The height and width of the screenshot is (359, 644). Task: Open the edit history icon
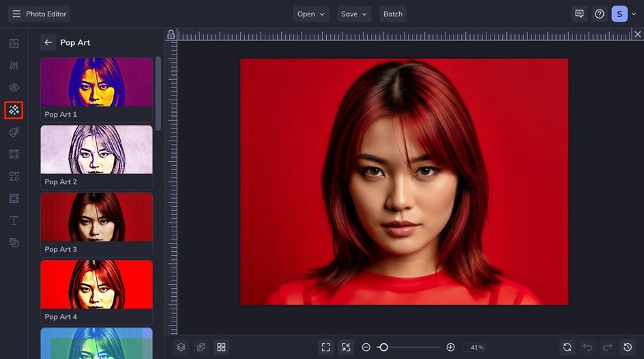click(x=628, y=347)
